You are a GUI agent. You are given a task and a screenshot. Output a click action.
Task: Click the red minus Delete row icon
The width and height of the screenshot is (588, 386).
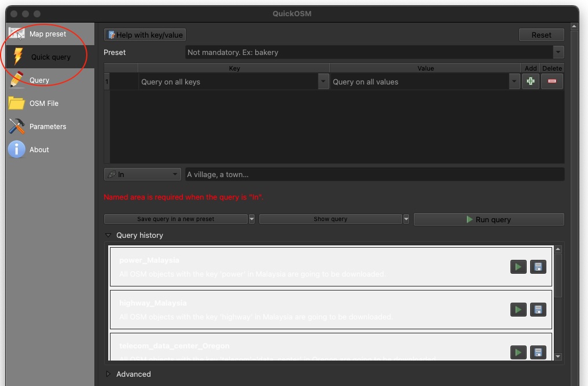552,82
